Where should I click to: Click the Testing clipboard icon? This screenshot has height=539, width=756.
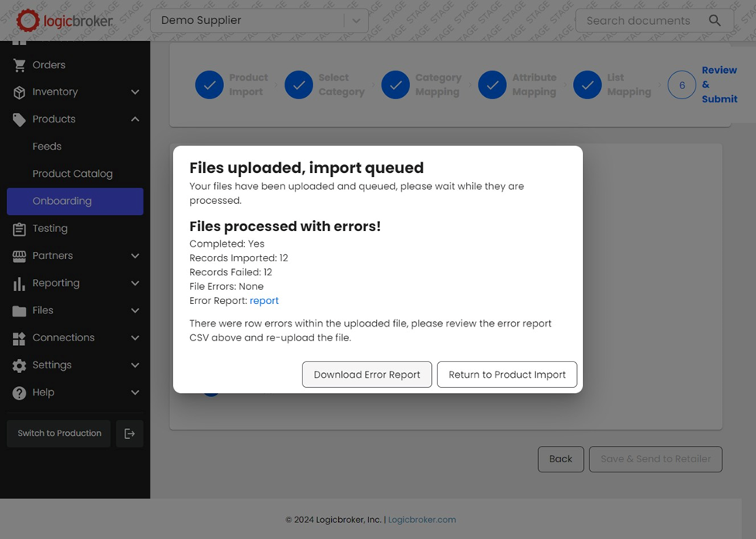click(19, 229)
